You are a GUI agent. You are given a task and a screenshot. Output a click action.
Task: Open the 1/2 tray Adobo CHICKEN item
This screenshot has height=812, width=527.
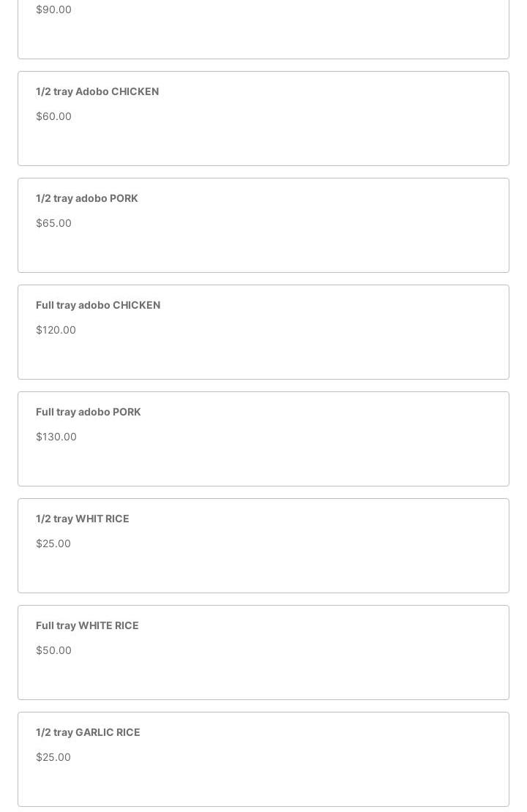[x=97, y=91]
